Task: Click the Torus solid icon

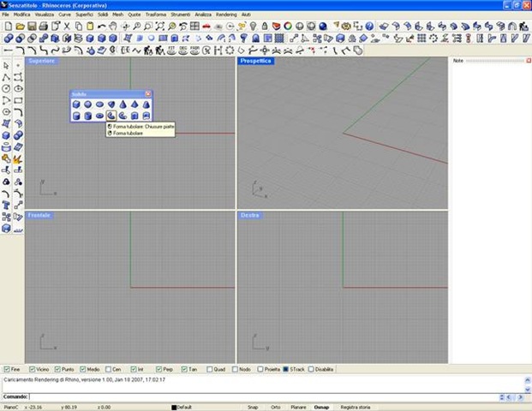Action: (x=99, y=116)
